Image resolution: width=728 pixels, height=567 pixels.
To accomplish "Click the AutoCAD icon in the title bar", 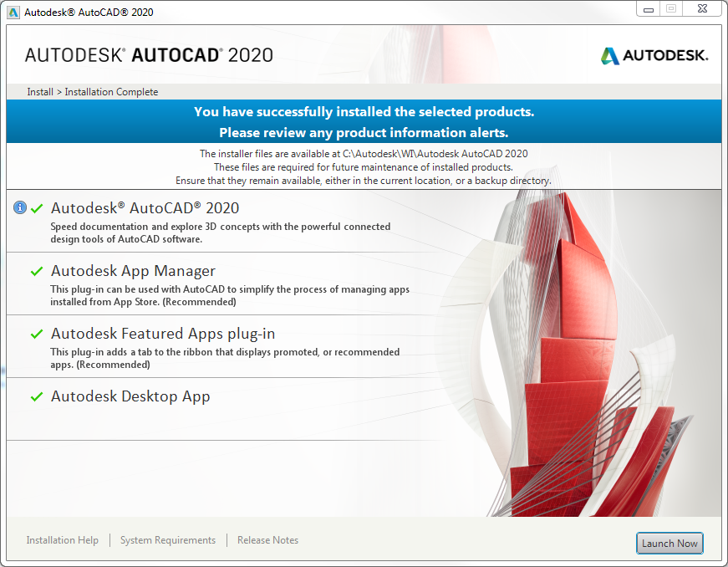I will tap(13, 13).
